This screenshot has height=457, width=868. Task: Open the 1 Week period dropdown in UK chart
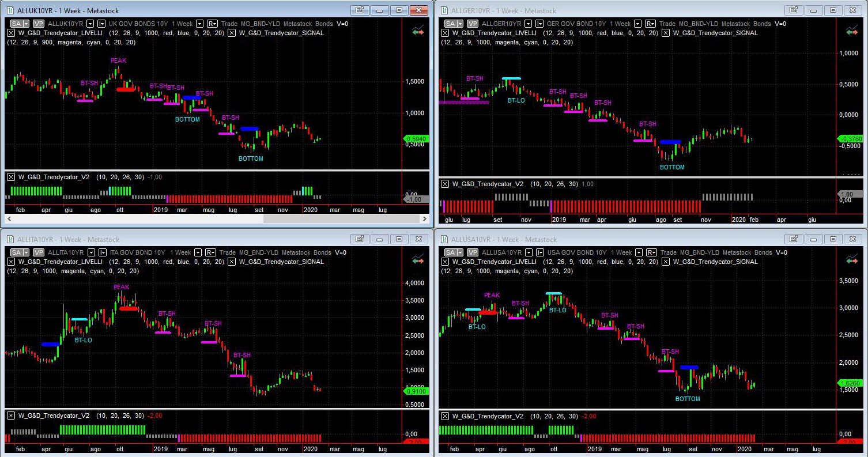(200, 24)
